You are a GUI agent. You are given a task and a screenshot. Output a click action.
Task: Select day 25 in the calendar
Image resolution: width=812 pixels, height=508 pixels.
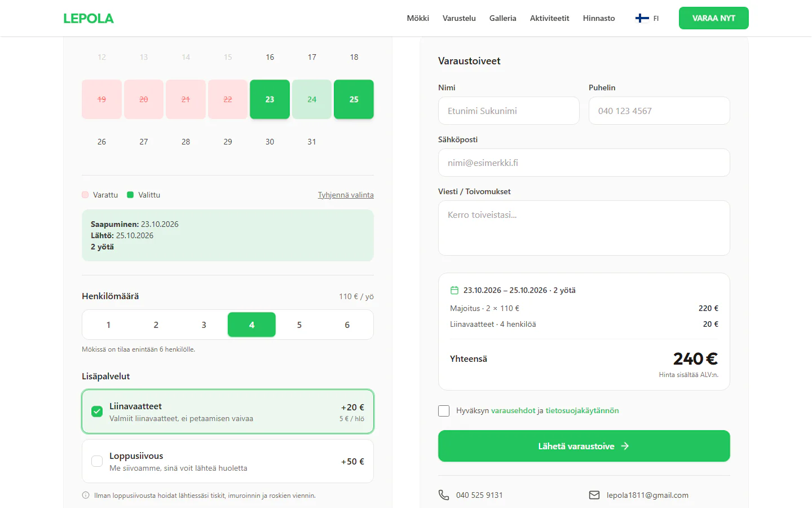354,99
